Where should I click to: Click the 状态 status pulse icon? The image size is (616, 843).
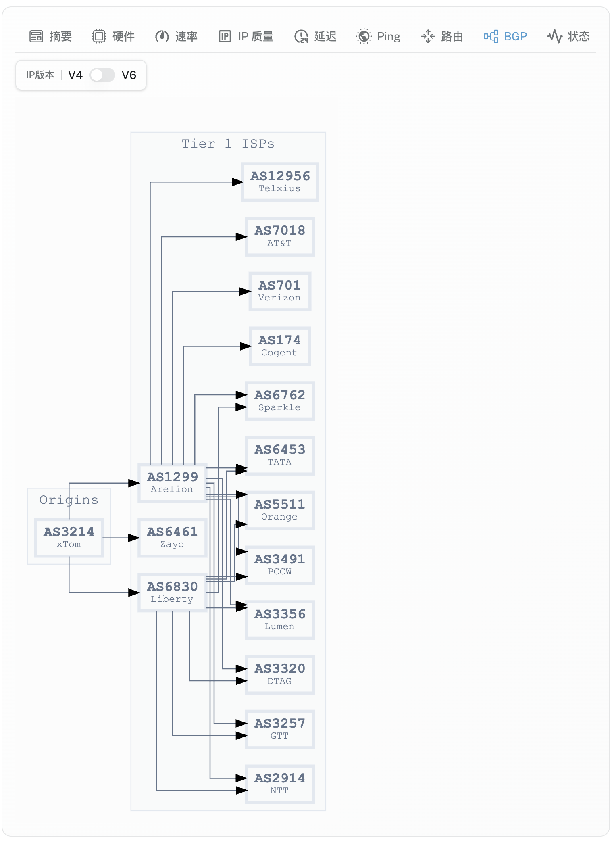coord(554,36)
